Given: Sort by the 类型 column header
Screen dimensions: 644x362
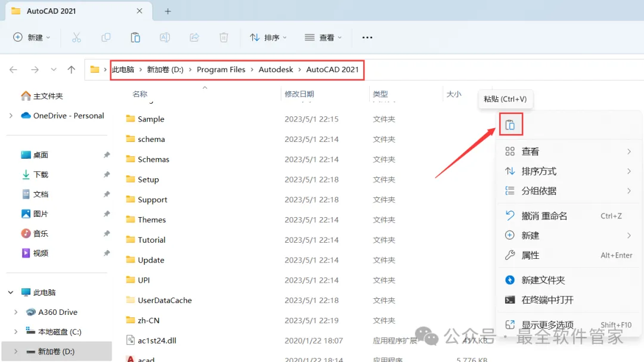Looking at the screenshot, I should [380, 94].
